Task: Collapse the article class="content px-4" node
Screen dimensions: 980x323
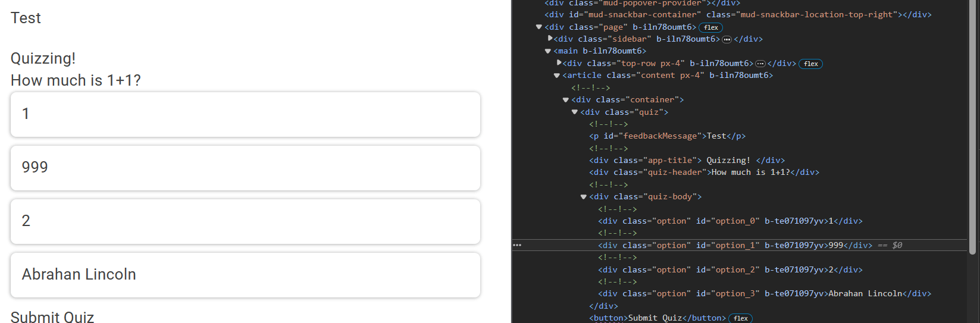Action: pyautogui.click(x=557, y=76)
